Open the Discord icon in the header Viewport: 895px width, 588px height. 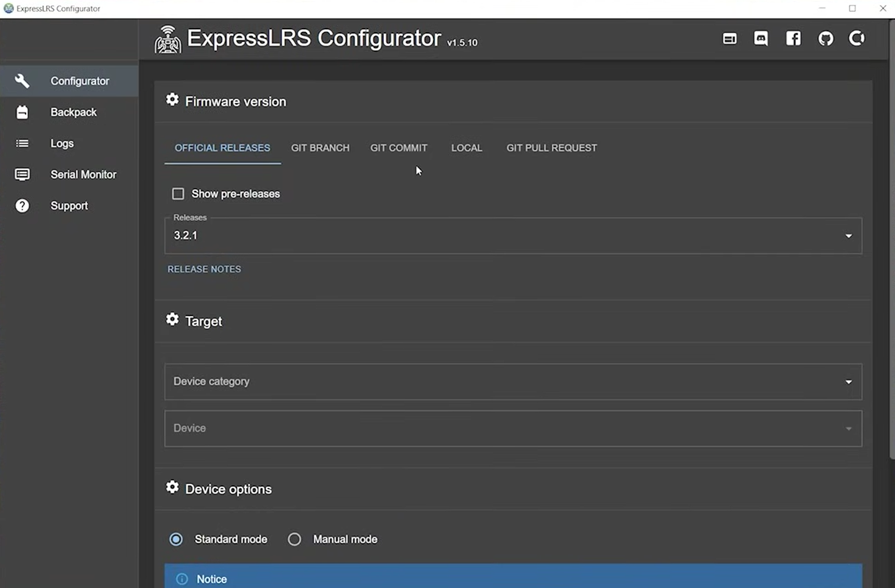(x=761, y=38)
